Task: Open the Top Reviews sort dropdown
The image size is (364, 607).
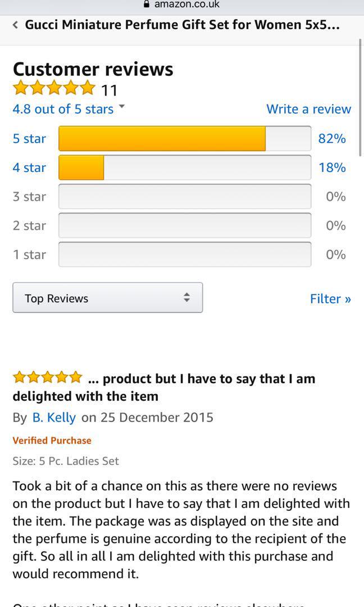Action: 107,298
